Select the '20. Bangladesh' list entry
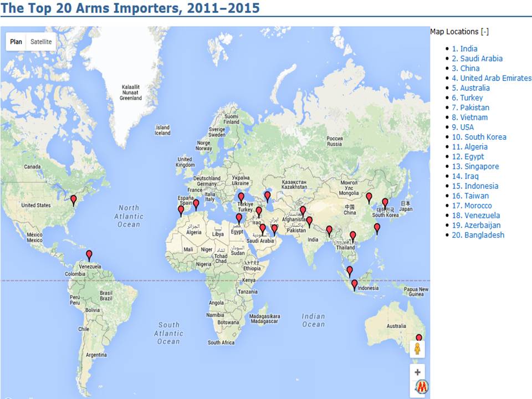This screenshot has height=399, width=532. point(478,236)
